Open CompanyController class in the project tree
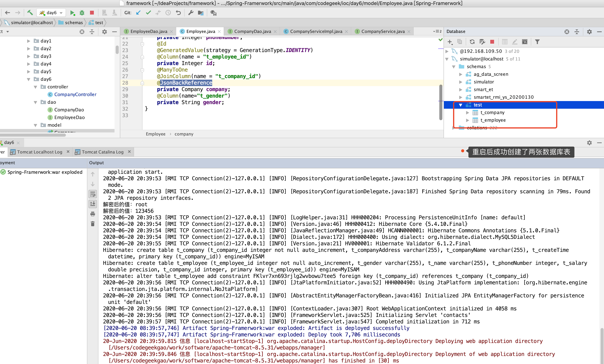The image size is (604, 364). click(75, 95)
